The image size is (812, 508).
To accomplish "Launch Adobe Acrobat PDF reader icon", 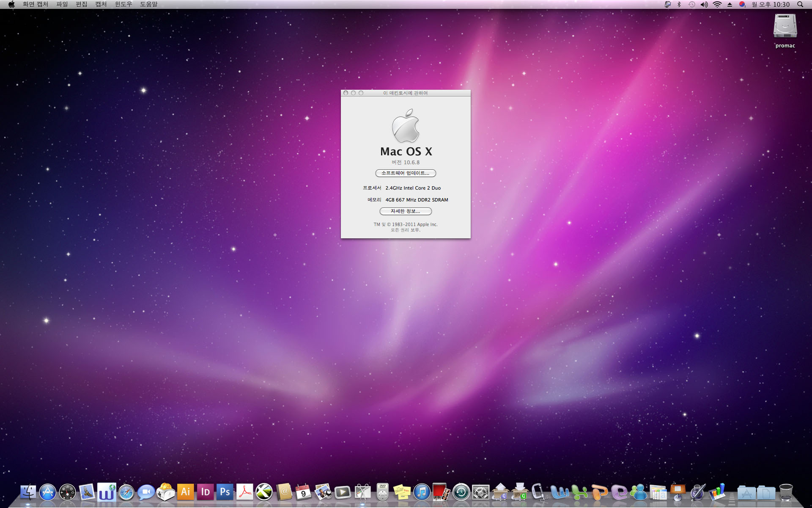I will coord(244,492).
